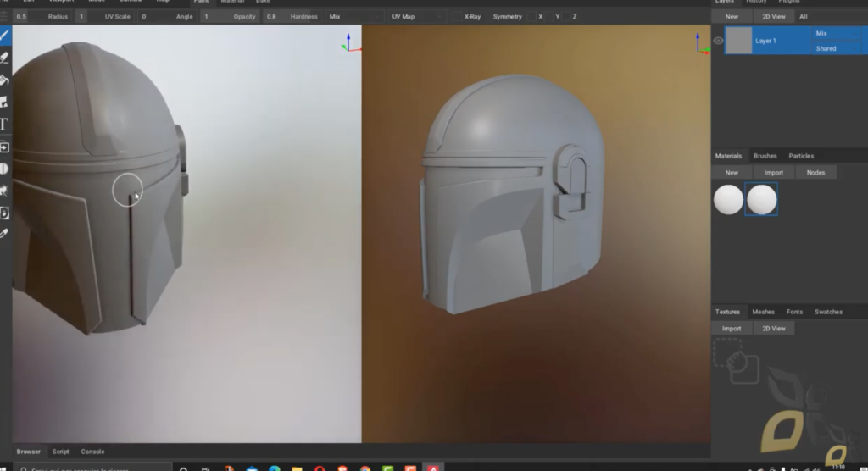Open the layers 2D View
The width and height of the screenshot is (868, 471).
pyautogui.click(x=773, y=17)
